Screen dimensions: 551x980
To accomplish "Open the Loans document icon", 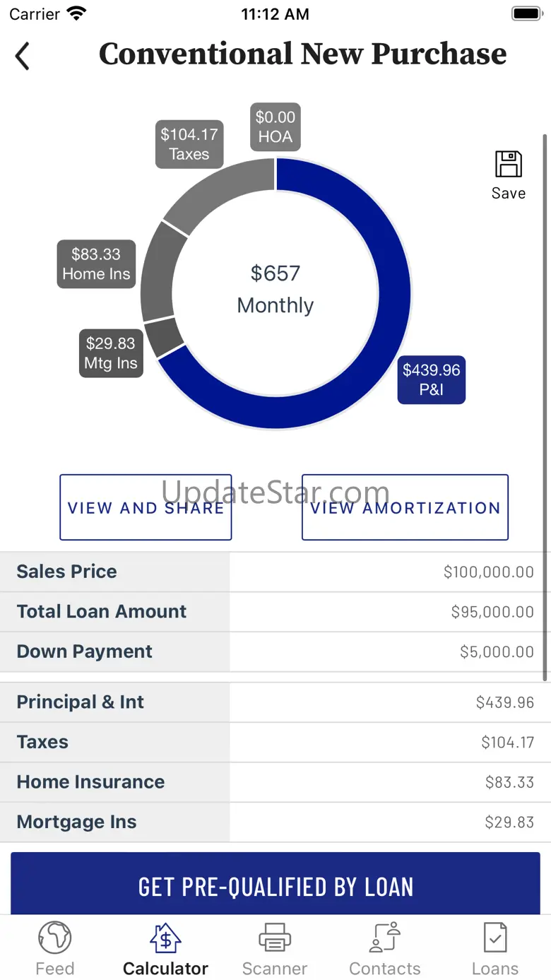I will [x=494, y=938].
